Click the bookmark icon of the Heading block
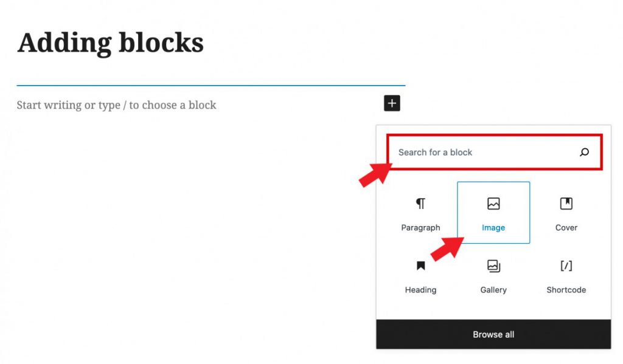 point(420,266)
